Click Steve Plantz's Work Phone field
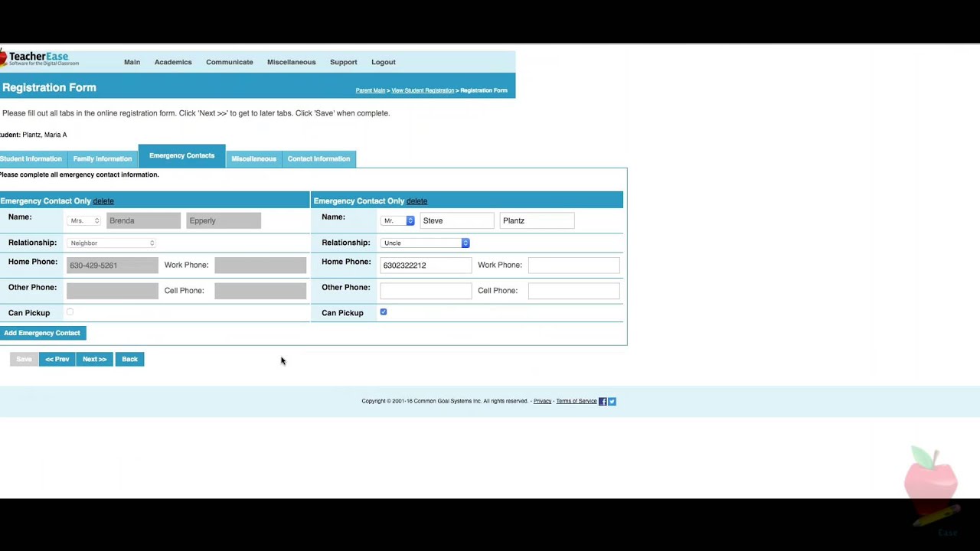 (573, 265)
